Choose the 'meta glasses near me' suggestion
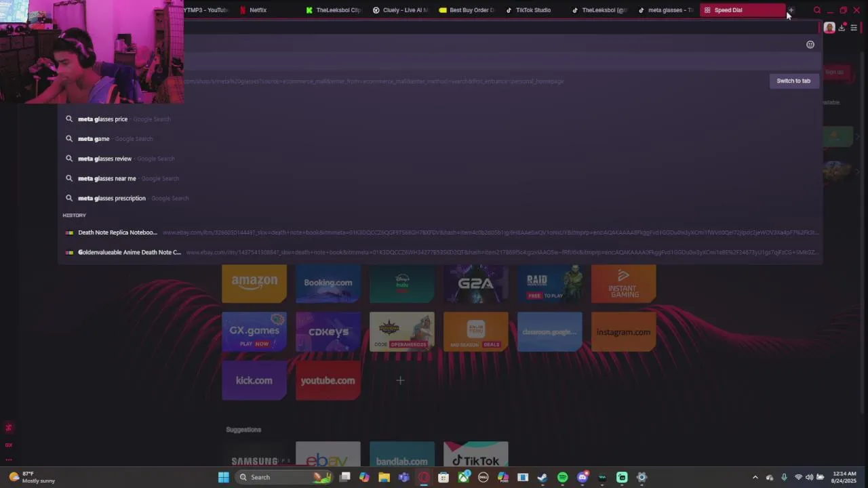868x488 pixels. (441, 178)
